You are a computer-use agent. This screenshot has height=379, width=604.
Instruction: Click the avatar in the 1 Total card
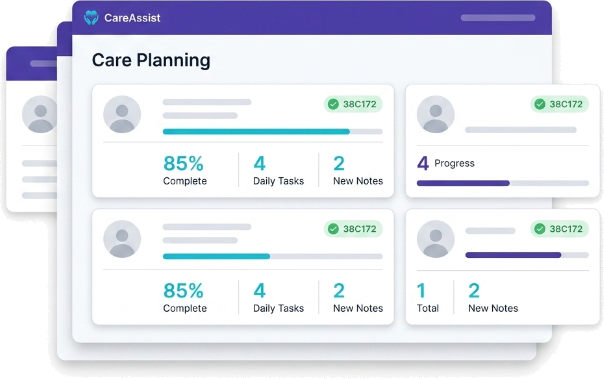[436, 239]
